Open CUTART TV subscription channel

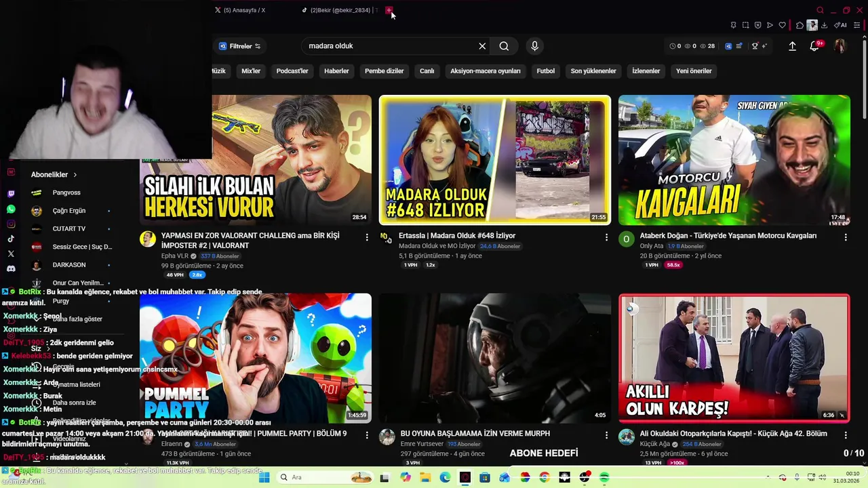pyautogui.click(x=69, y=229)
